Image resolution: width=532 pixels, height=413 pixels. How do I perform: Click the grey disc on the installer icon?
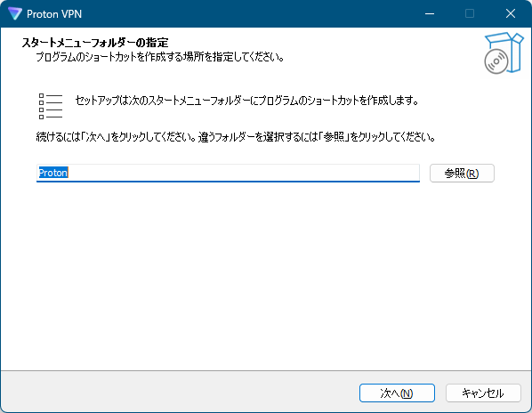pyautogui.click(x=496, y=61)
